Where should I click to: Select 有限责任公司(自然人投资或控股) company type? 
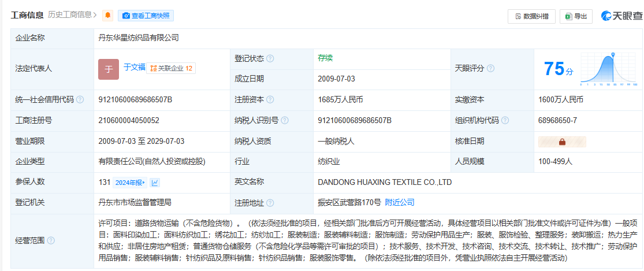[151, 162]
